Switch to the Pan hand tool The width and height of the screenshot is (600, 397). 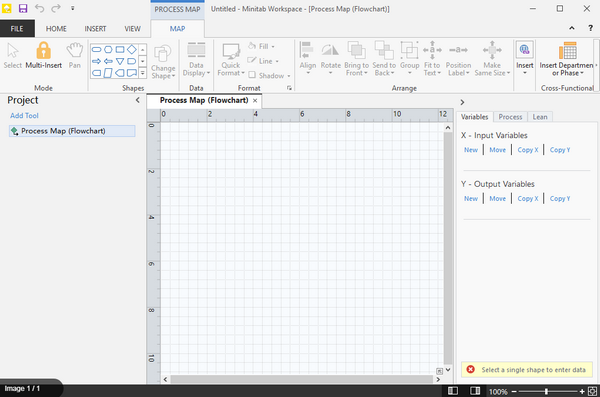pos(75,56)
